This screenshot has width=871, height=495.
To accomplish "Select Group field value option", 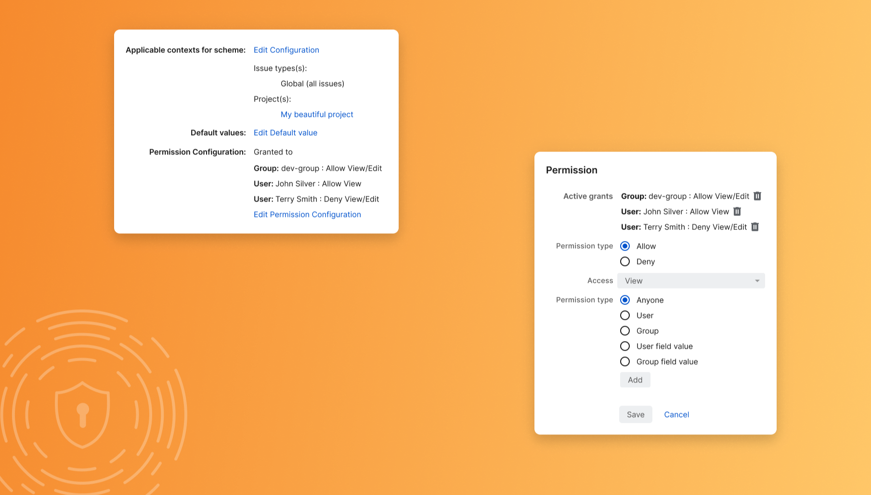I will pyautogui.click(x=625, y=362).
